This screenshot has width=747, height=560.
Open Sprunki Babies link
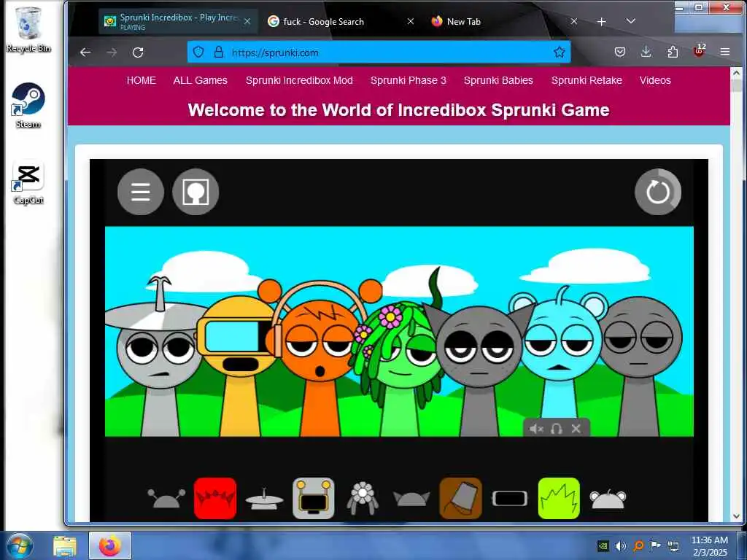498,80
